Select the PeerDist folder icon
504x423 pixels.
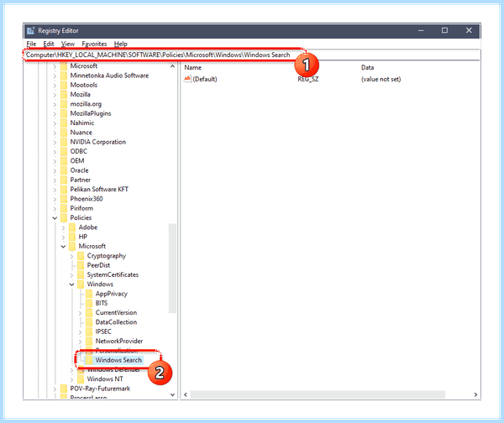pos(81,265)
